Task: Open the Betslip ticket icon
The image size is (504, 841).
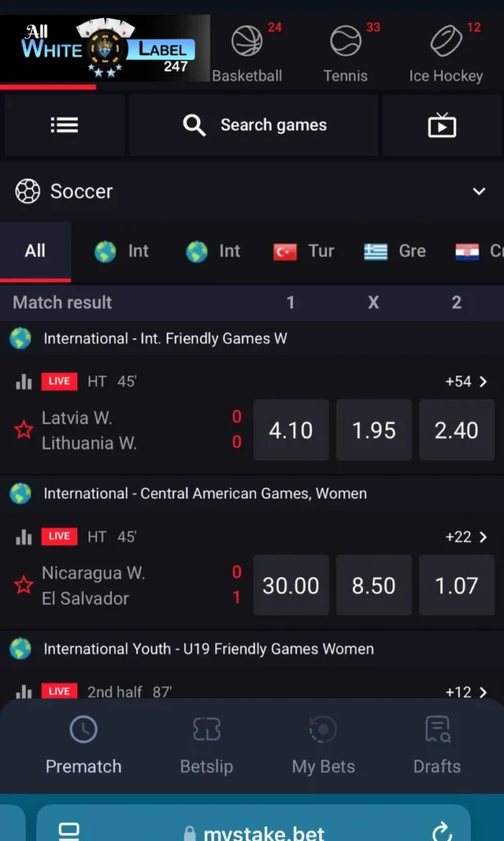Action: (206, 729)
